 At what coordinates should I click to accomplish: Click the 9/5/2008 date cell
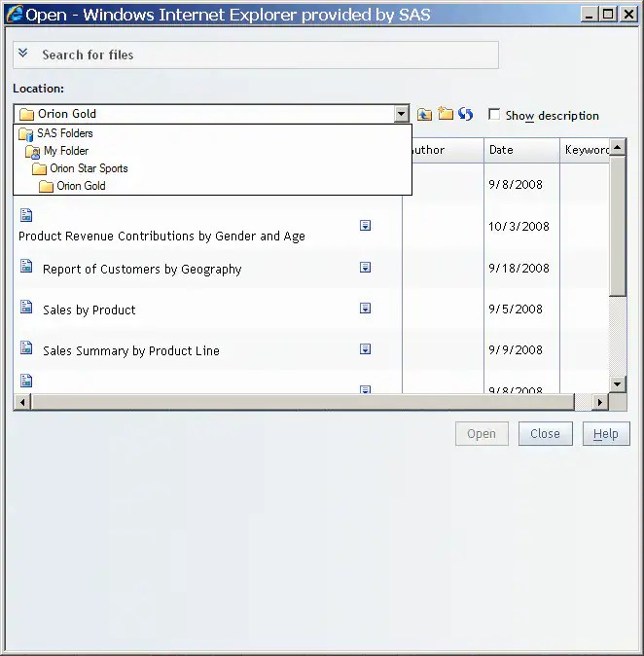[516, 310]
